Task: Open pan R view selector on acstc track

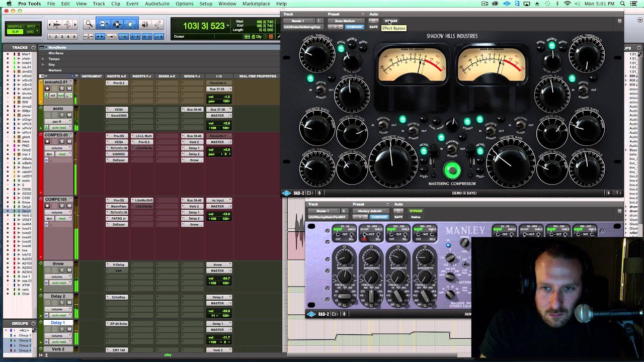Action: 58,121
